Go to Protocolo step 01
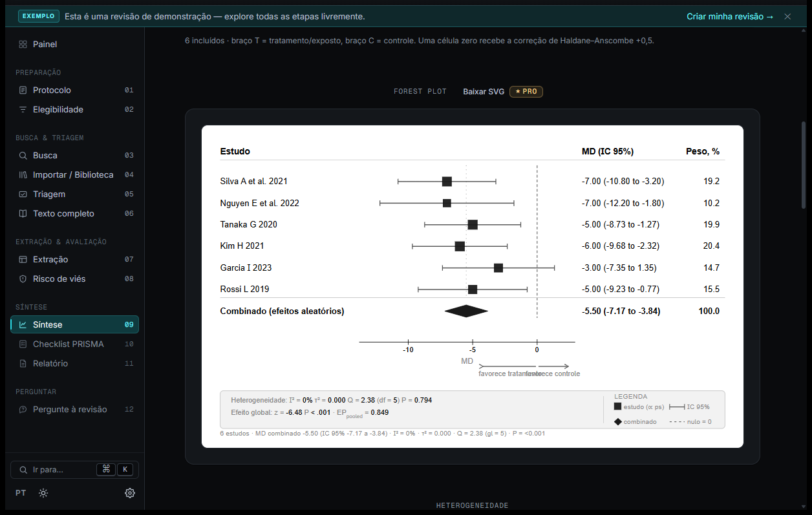The image size is (812, 515). click(74, 90)
